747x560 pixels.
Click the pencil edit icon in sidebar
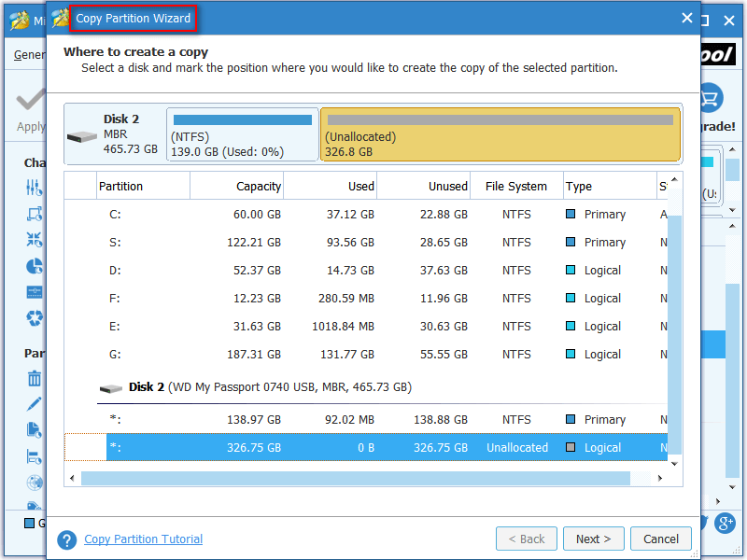pyautogui.click(x=35, y=404)
